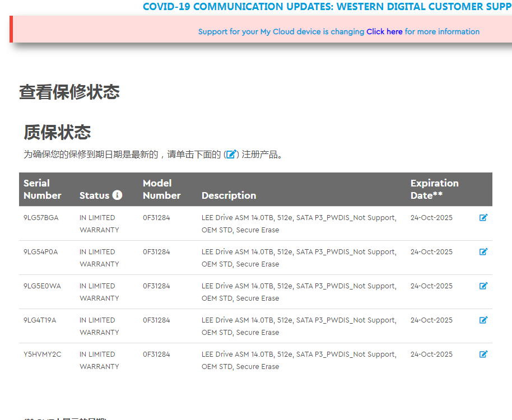
Task: Click register icon for serial 9LG57BGA
Action: 483,217
